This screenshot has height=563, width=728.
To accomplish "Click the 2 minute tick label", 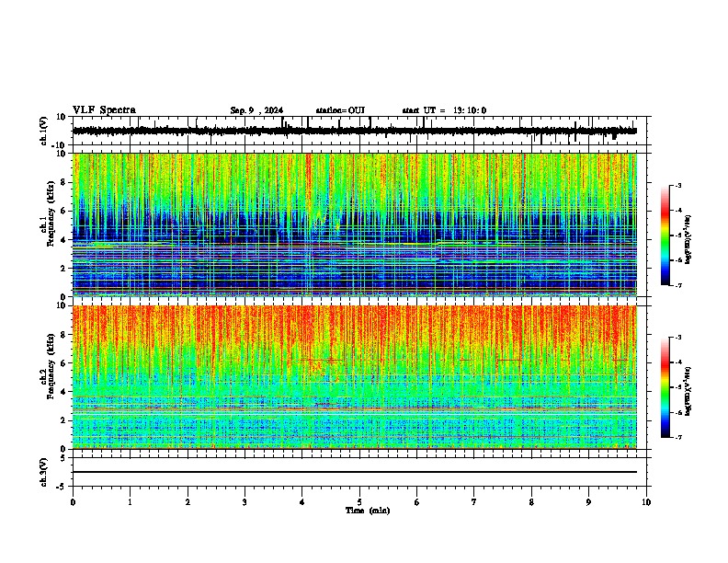I will 188,502.
